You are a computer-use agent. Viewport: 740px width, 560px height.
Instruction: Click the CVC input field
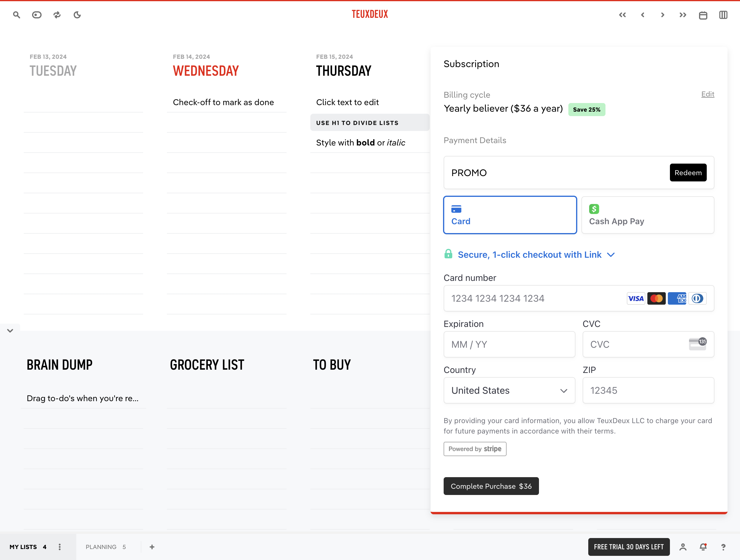648,344
